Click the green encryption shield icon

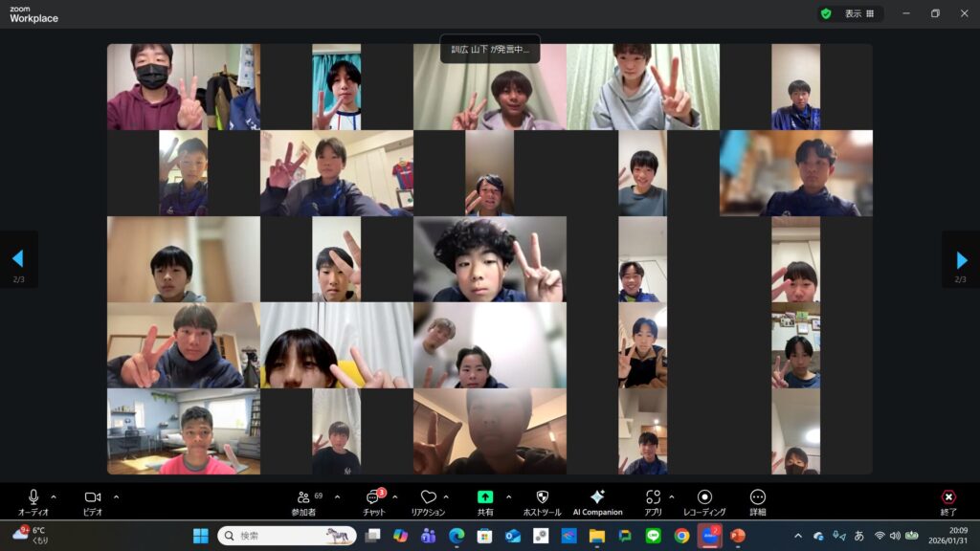825,14
